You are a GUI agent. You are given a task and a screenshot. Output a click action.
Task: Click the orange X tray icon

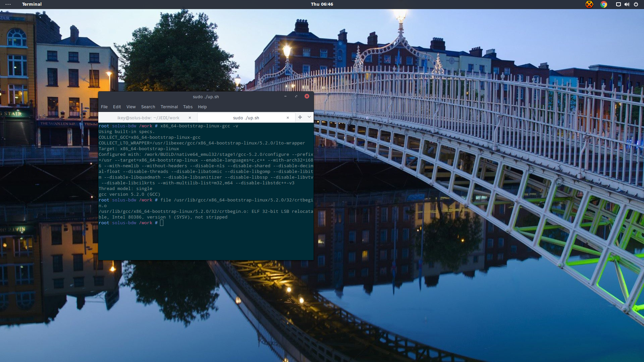tap(589, 4)
